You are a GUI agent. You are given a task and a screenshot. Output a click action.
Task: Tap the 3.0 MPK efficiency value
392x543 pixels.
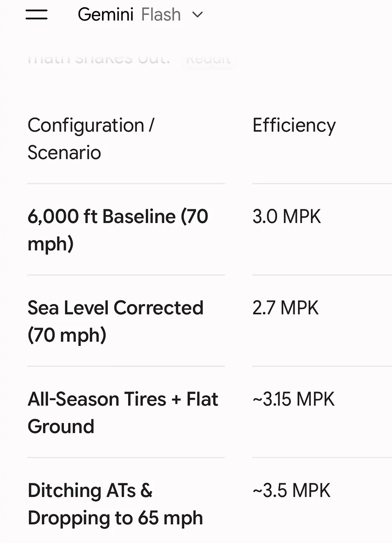(287, 217)
